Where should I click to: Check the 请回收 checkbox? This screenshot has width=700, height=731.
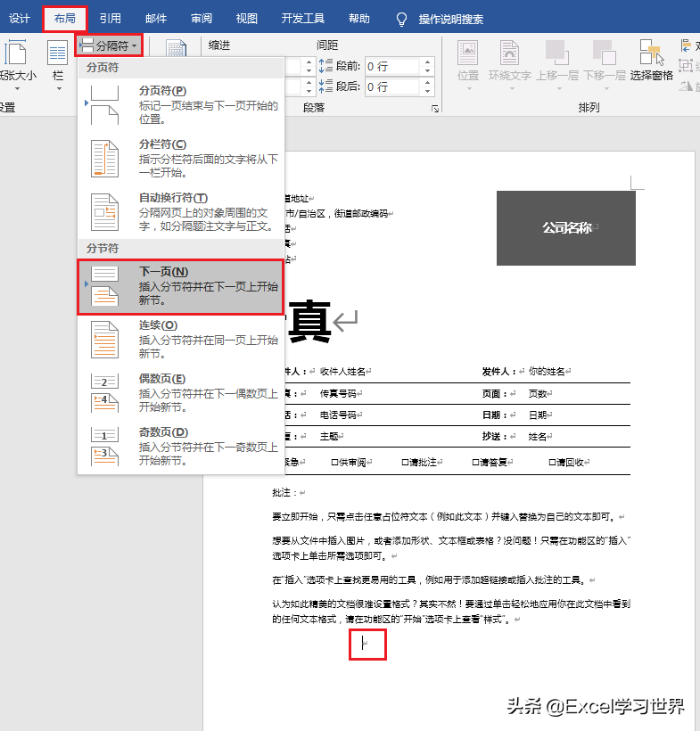[552, 462]
